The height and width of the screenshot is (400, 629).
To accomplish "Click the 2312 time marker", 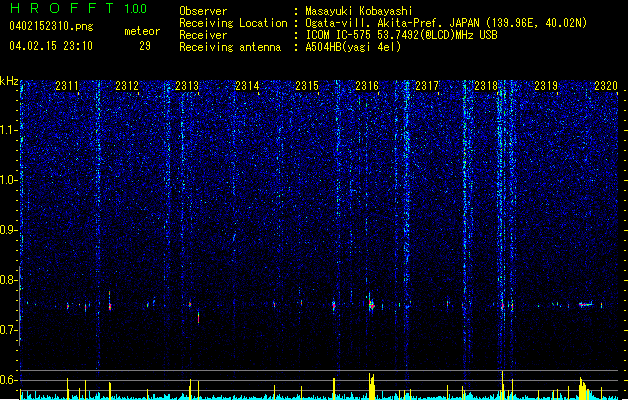I will click(127, 86).
